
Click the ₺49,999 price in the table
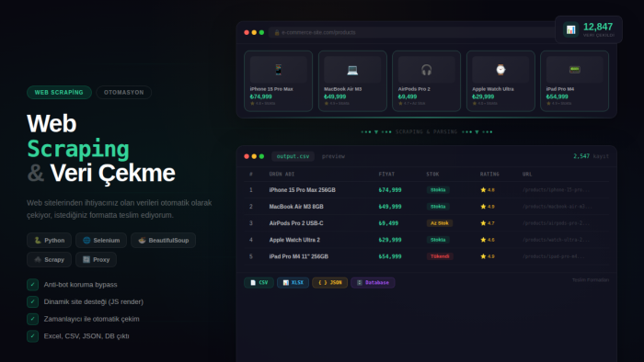click(390, 207)
